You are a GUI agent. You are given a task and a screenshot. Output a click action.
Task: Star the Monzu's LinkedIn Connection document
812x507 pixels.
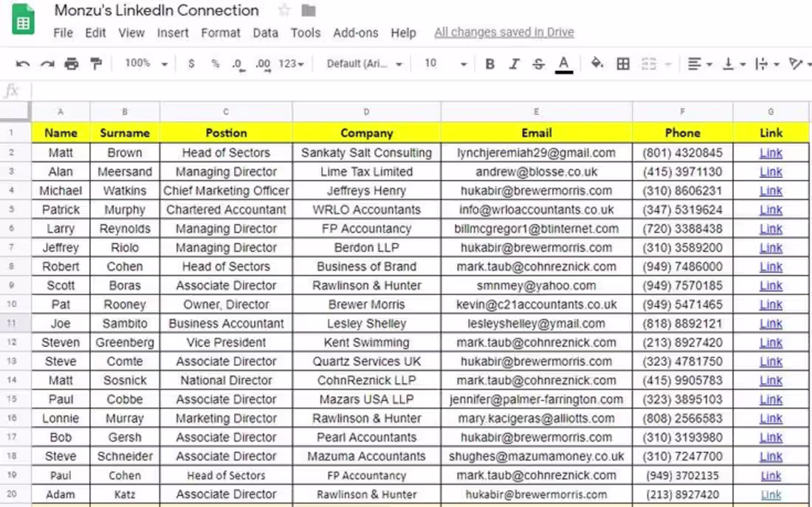(x=283, y=10)
